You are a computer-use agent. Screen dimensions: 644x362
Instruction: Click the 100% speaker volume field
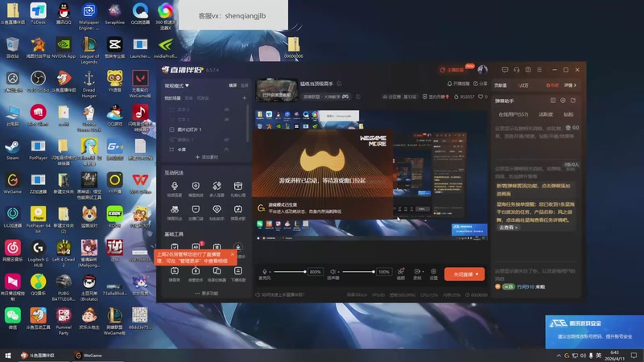point(384,272)
